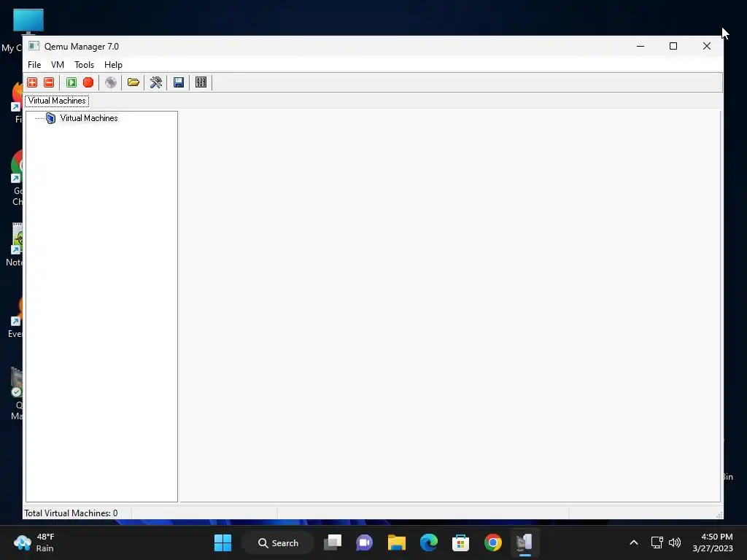
Task: Select Virtual Machines tree root node
Action: (88, 118)
